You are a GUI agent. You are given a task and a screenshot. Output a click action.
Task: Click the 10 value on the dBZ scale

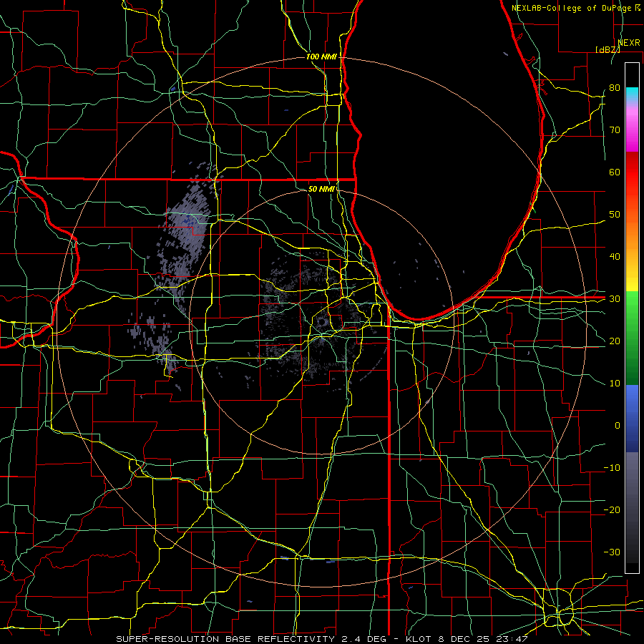615,384
